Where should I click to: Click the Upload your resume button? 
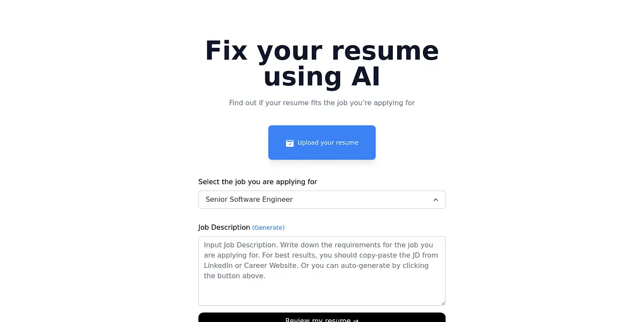click(x=322, y=143)
